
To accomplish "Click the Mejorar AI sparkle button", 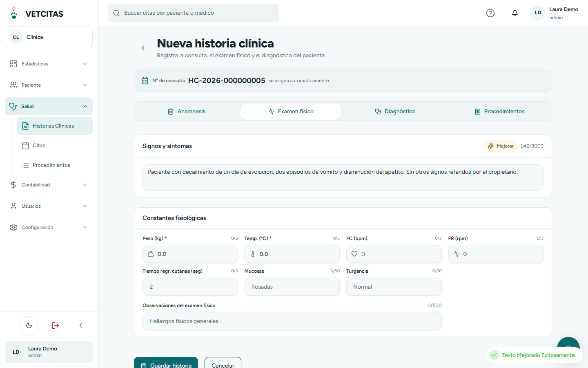I will pos(501,146).
